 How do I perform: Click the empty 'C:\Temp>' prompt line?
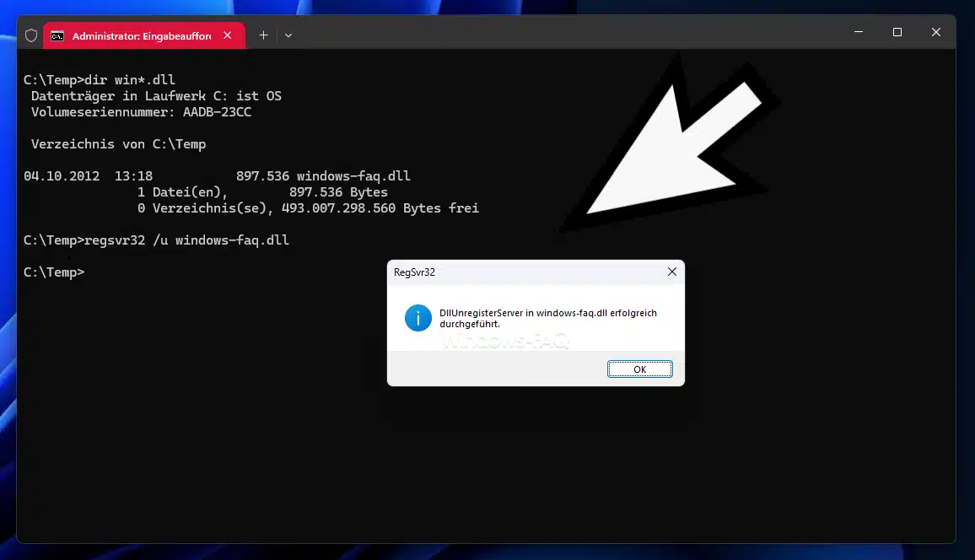(54, 272)
